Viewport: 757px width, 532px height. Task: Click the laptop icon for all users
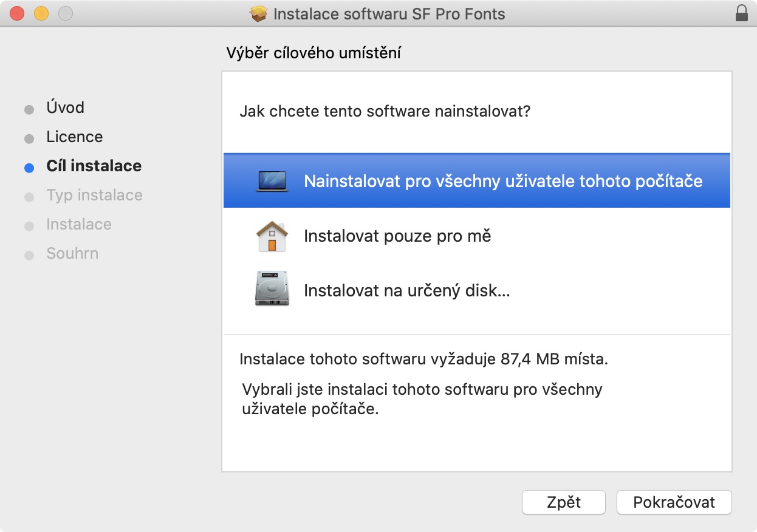(272, 181)
